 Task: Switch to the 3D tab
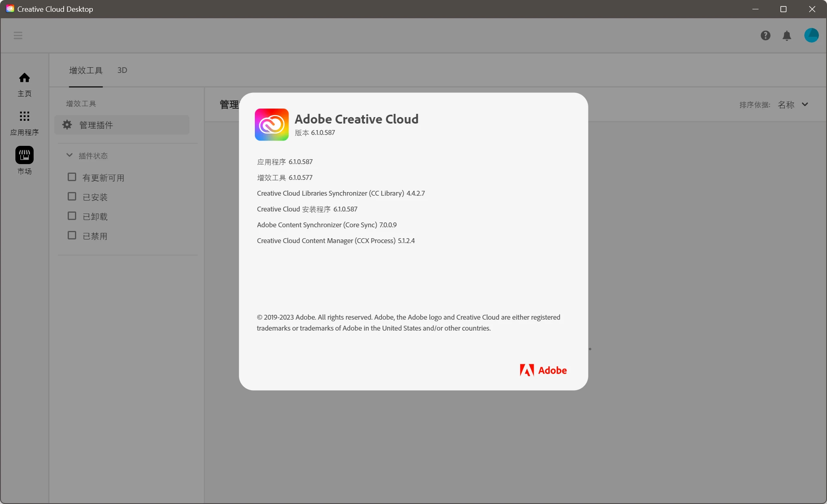click(x=122, y=70)
